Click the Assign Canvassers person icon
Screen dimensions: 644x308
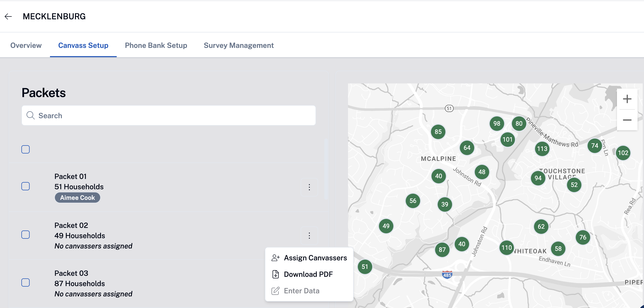click(x=275, y=258)
